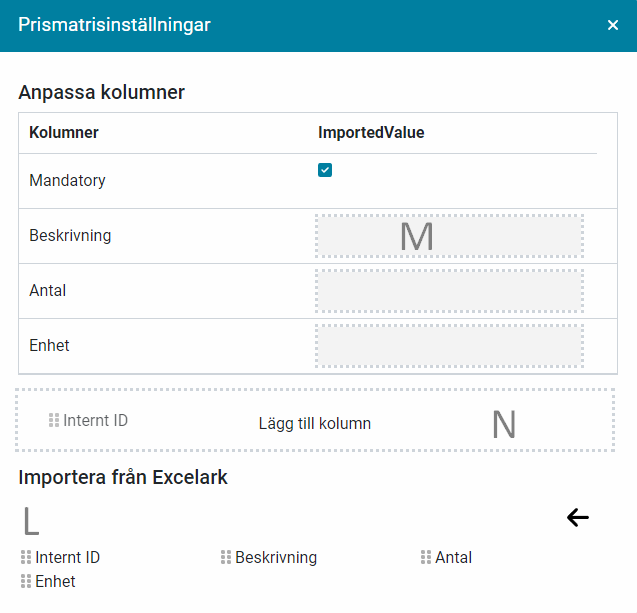Click the Internt ID drag handle in the add-column zone
This screenshot has width=637, height=613.
pyautogui.click(x=54, y=420)
